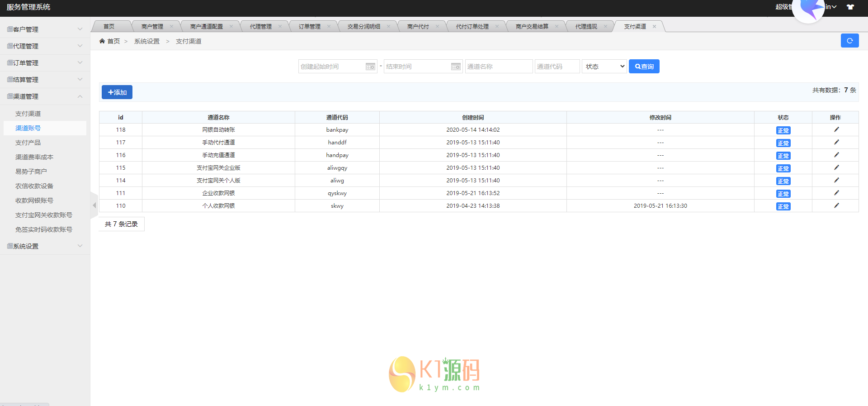Open end date calendar picker icon
The image size is (868, 406).
[x=456, y=67]
